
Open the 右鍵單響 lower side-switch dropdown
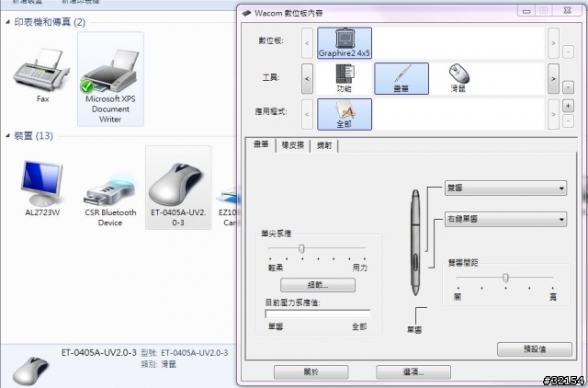(x=505, y=219)
